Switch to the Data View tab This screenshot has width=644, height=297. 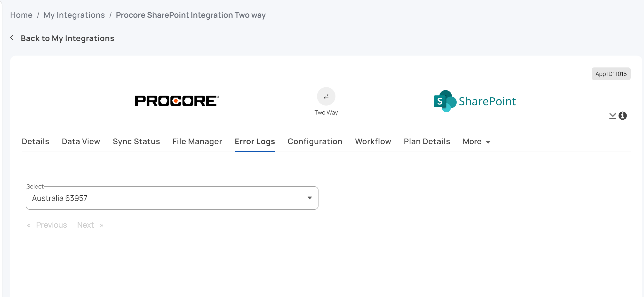pos(81,141)
